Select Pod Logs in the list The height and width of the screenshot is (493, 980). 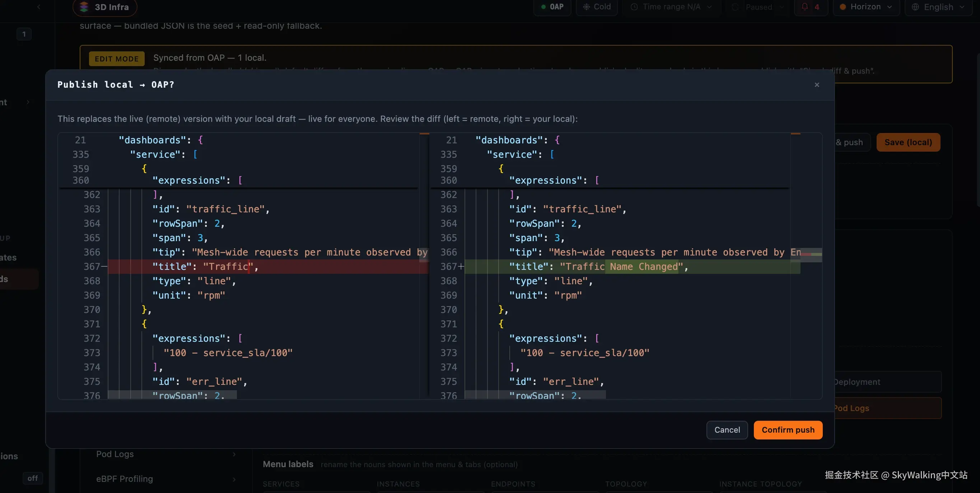click(115, 454)
